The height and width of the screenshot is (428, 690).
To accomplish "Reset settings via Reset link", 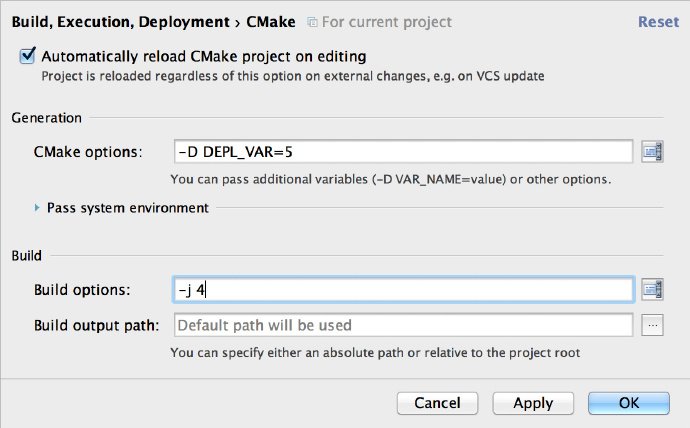I will point(658,22).
